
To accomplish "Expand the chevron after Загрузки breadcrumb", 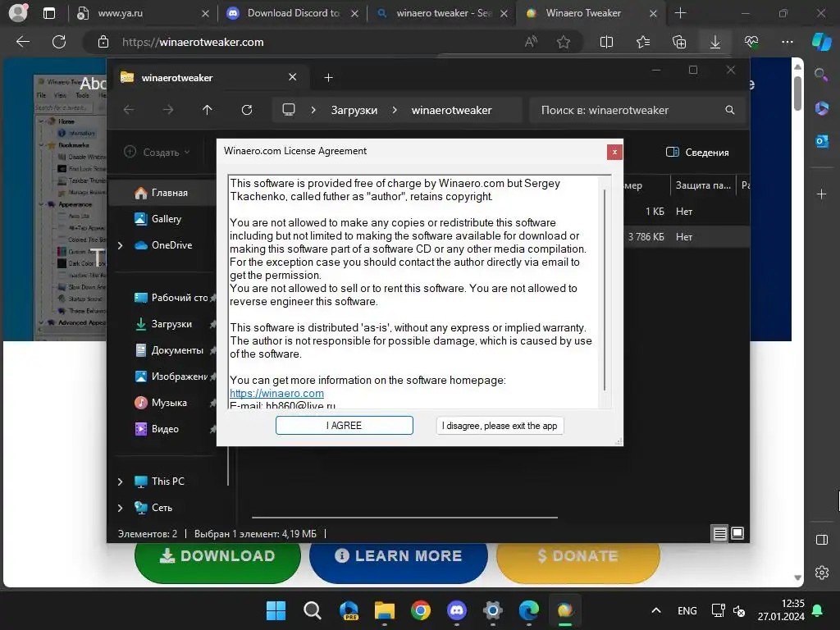I will pyautogui.click(x=395, y=110).
